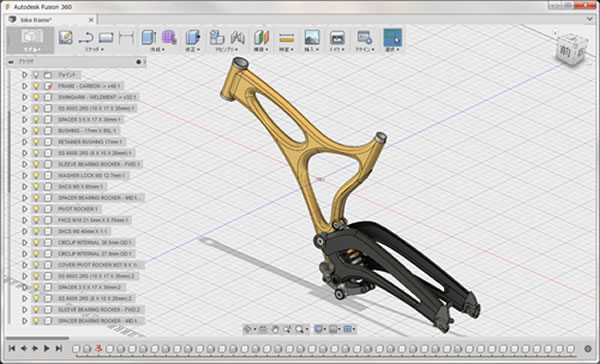Click the orange joint timeline marker
This screenshot has width=600, height=364.
click(99, 348)
